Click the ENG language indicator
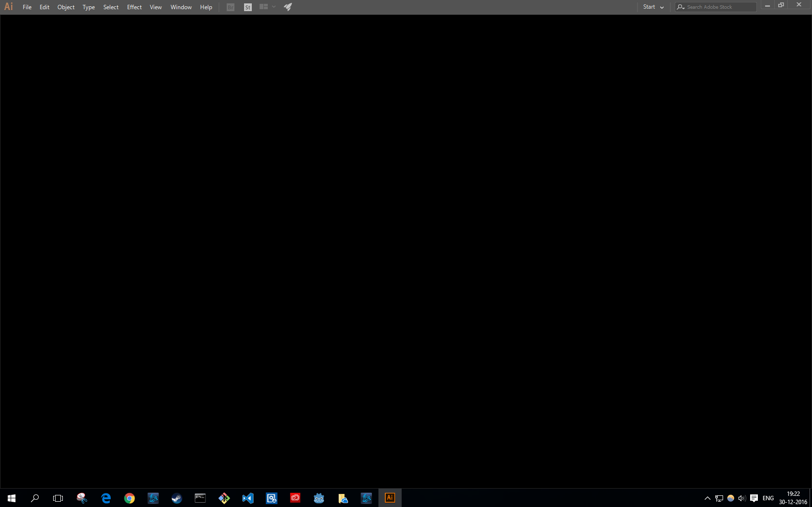The width and height of the screenshot is (812, 507). (768, 498)
